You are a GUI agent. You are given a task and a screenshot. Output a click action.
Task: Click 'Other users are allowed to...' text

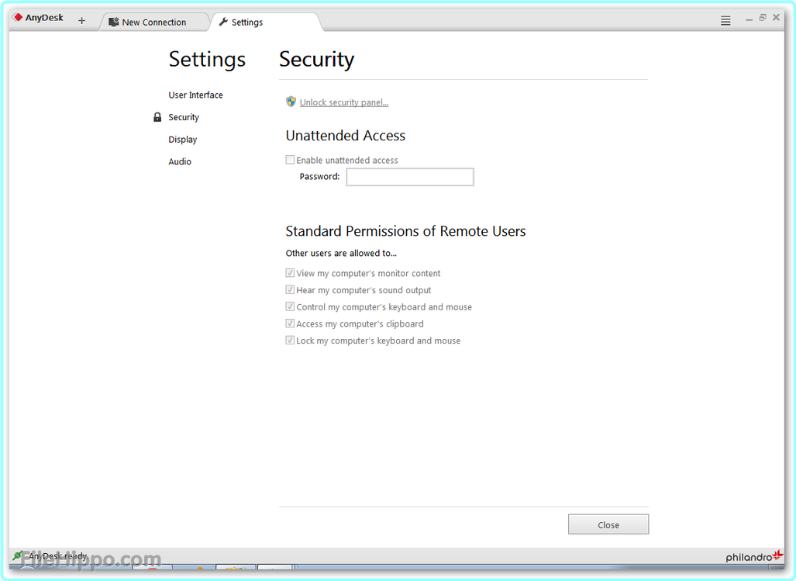tap(341, 253)
